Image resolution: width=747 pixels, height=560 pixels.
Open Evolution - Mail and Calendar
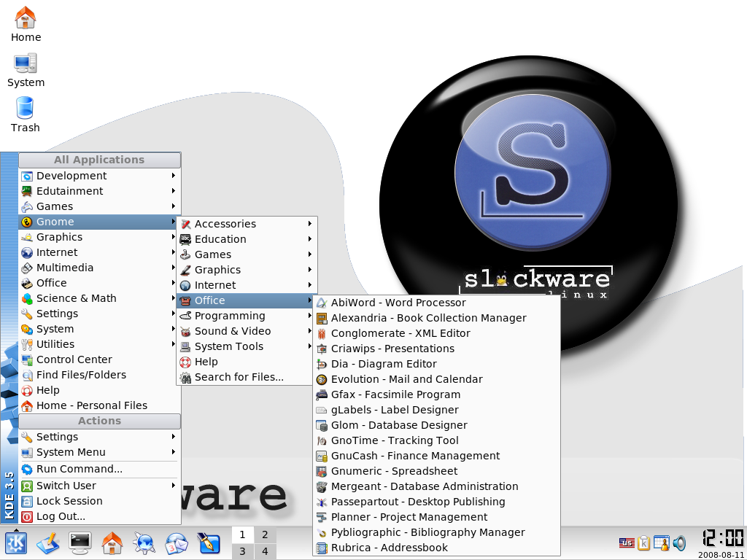[436, 379]
